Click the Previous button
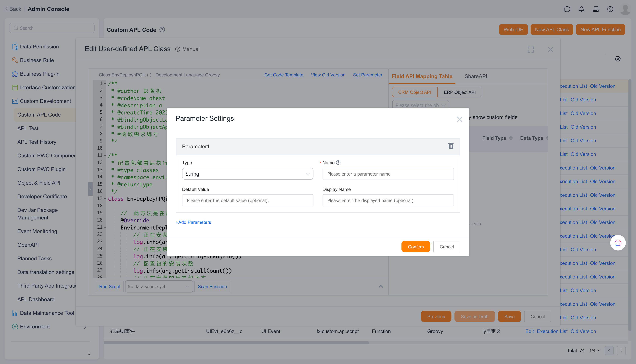 [436, 317]
